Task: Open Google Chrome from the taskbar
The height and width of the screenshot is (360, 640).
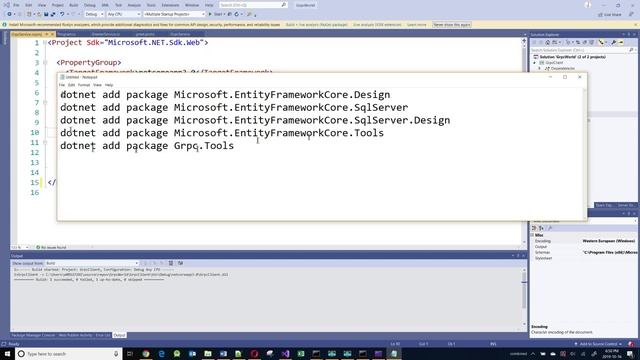Action: (x=146, y=353)
